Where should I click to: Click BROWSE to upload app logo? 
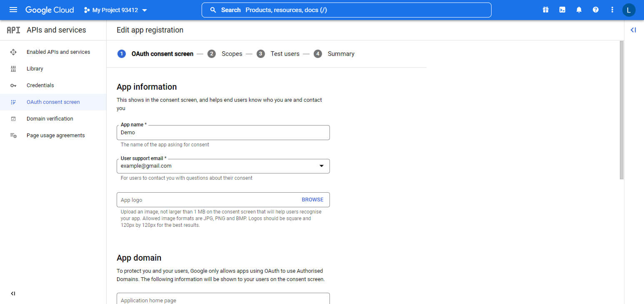click(312, 200)
